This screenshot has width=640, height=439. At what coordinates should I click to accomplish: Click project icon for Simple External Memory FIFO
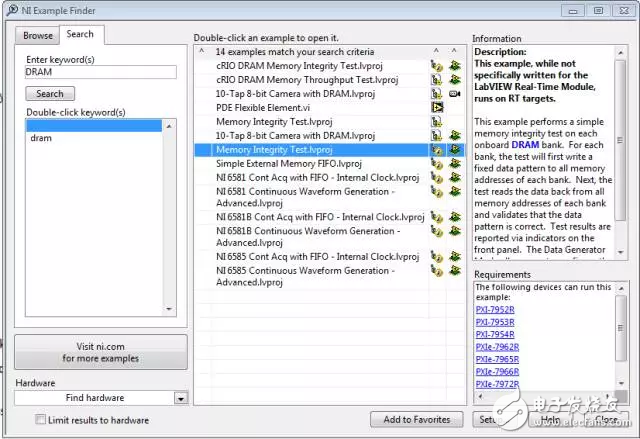point(437,163)
